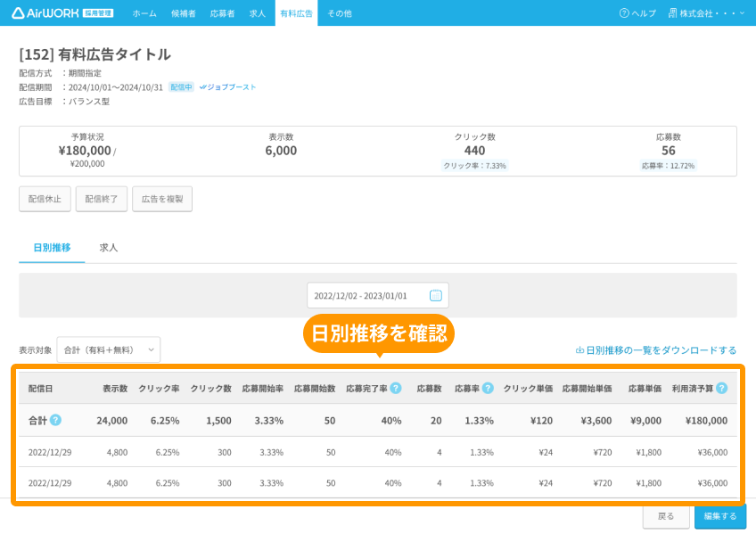
Task: Click 配信休止 button
Action: [45, 199]
